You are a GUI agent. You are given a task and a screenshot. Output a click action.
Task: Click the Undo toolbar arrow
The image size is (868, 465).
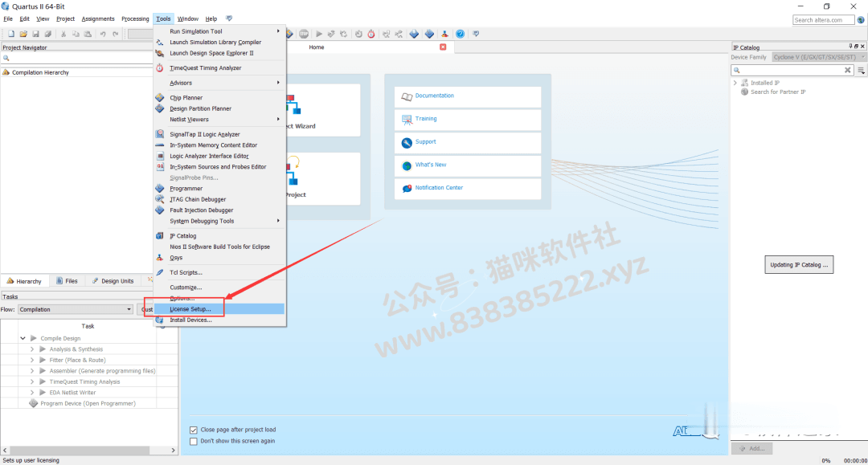click(x=103, y=34)
